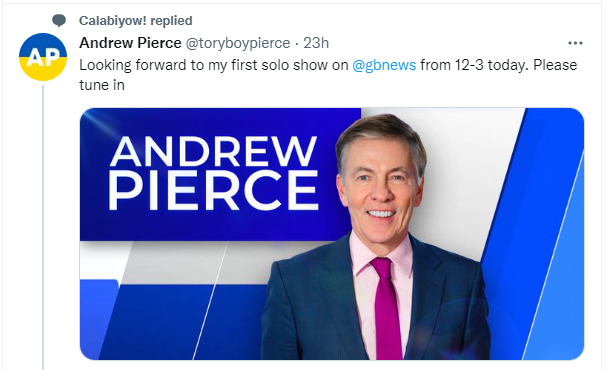Open the "Calabiyow! replied" context link
Screen dimensions: 609x370
136,21
